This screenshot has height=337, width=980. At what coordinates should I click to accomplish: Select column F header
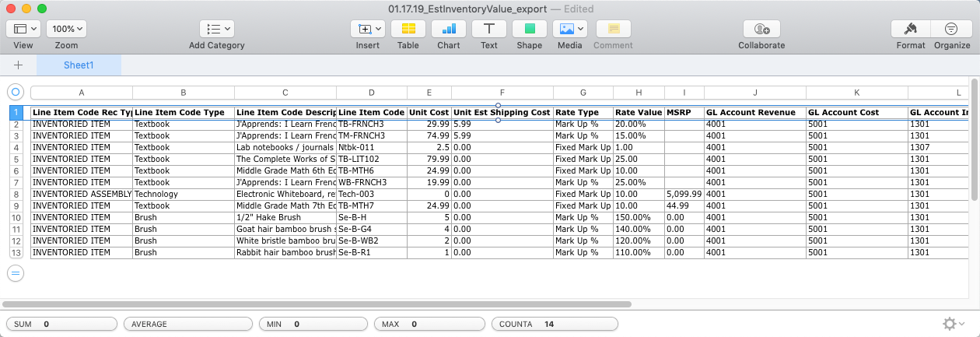click(x=502, y=93)
